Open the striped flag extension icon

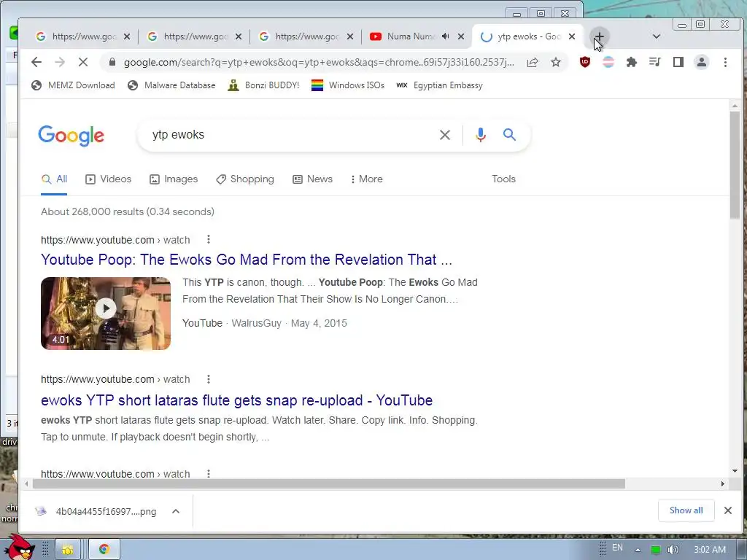(608, 62)
